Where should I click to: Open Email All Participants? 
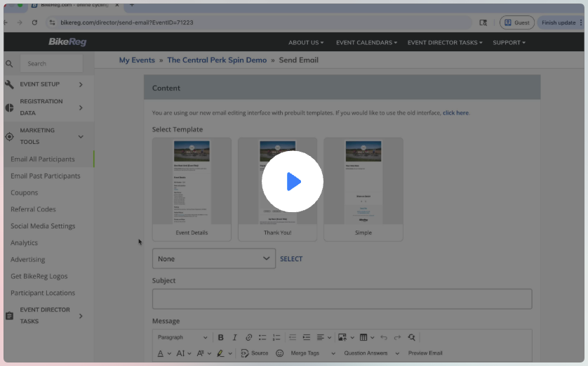point(43,159)
